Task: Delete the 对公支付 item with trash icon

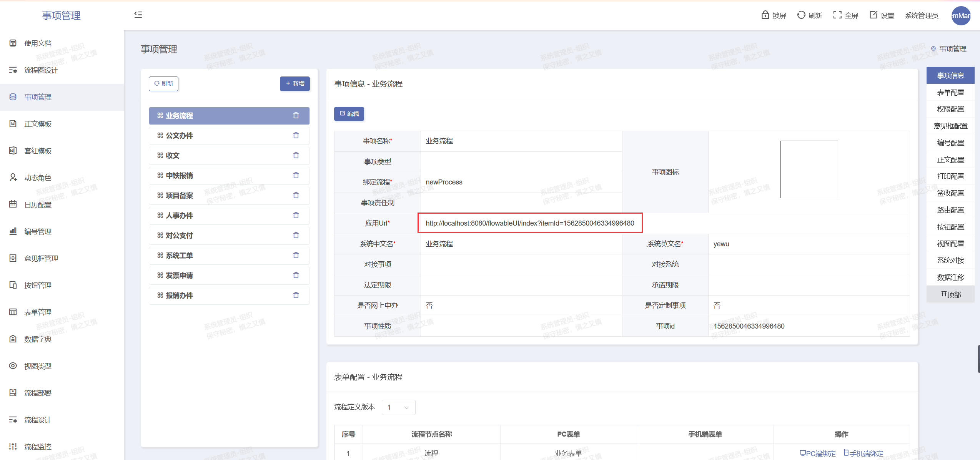Action: tap(296, 236)
